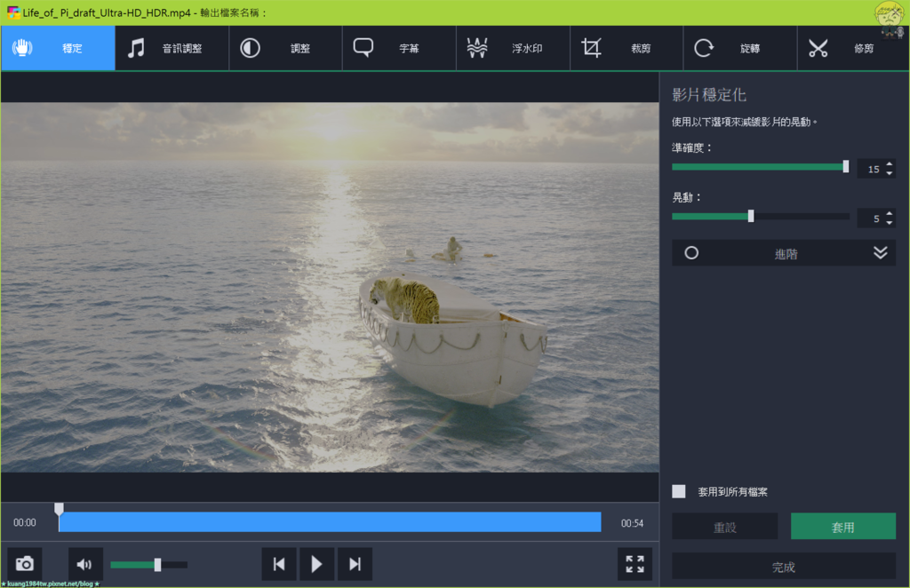Click the playhead marker on the timeline
The width and height of the screenshot is (910, 588).
click(59, 509)
